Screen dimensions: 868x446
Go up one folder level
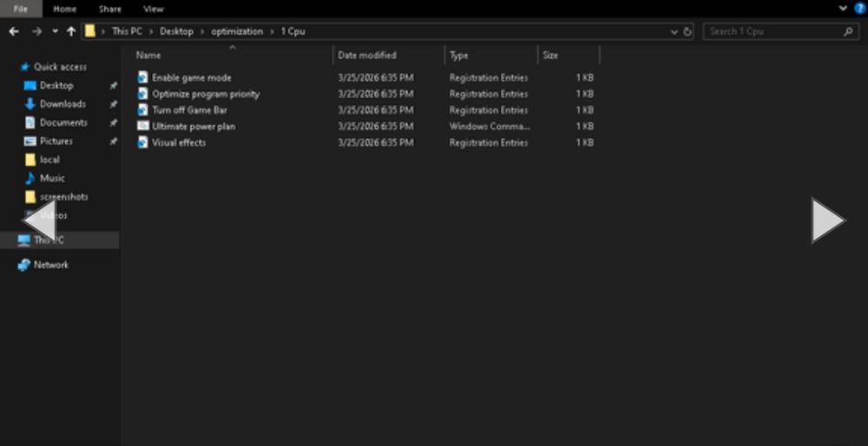pos(71,31)
